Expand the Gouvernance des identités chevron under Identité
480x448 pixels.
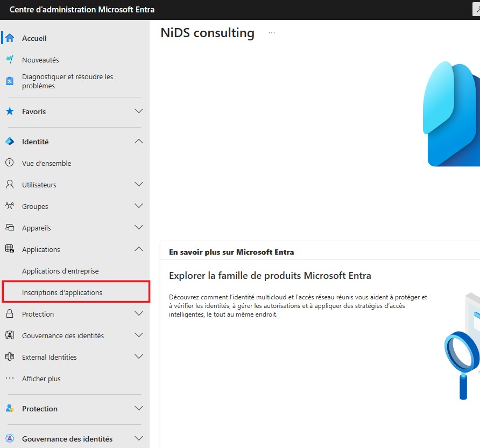click(139, 335)
